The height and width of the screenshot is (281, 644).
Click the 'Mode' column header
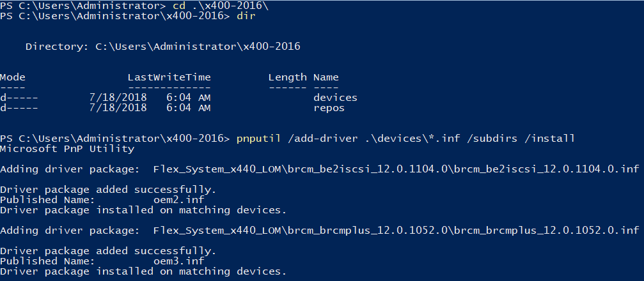[x=13, y=77]
